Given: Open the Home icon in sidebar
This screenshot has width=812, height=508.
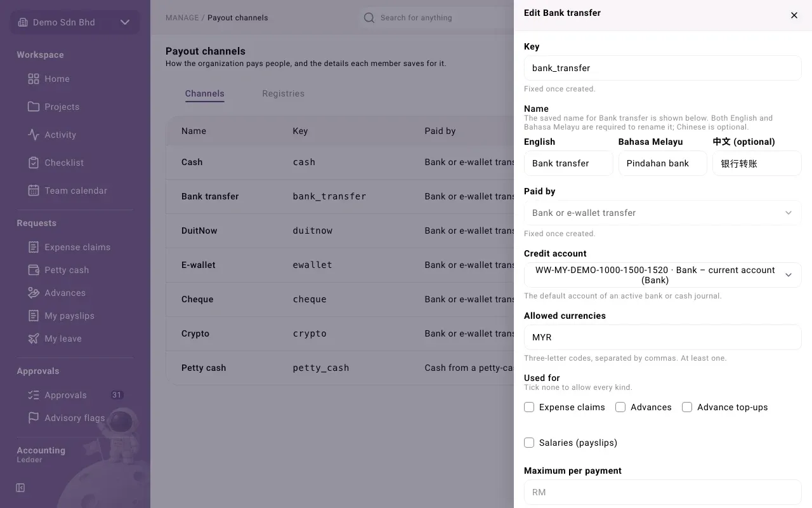Looking at the screenshot, I should pyautogui.click(x=34, y=79).
